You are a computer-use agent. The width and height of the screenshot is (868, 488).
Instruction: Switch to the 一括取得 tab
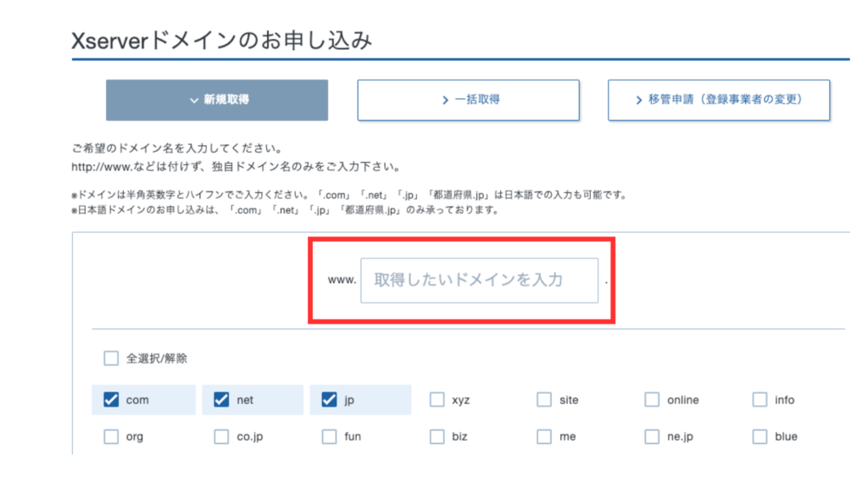468,100
